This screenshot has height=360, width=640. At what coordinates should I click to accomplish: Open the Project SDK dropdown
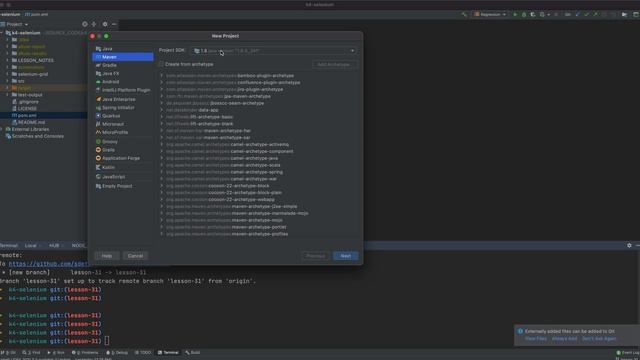click(274, 51)
